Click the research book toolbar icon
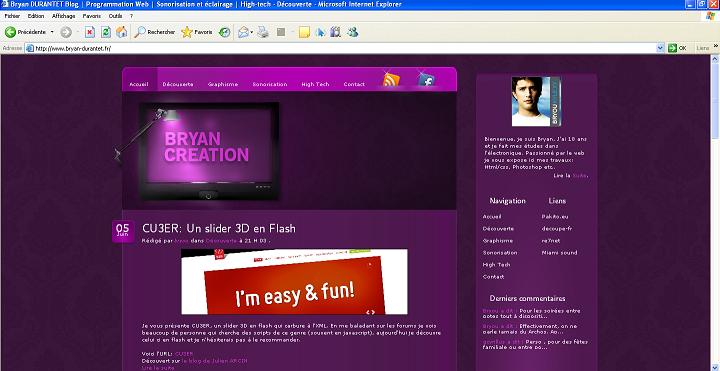Viewport: 720px width, 371px height. [336, 32]
